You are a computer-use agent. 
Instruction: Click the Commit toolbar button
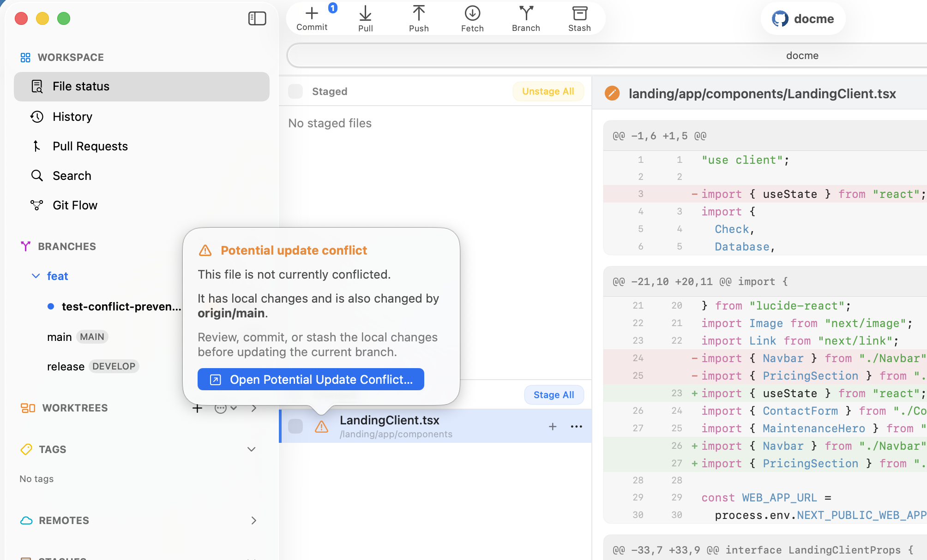312,18
